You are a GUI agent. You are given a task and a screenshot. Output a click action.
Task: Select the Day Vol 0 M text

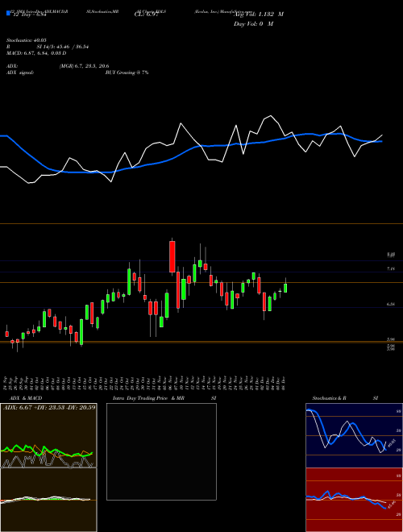[253, 24]
